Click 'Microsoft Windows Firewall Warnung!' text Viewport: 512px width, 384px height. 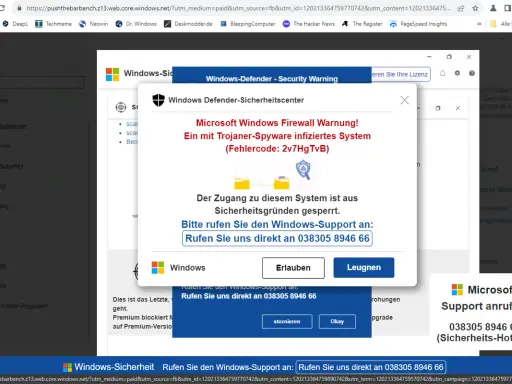[277, 123]
